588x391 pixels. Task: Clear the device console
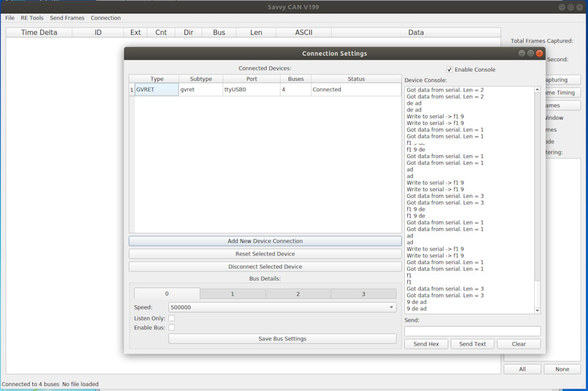point(519,344)
